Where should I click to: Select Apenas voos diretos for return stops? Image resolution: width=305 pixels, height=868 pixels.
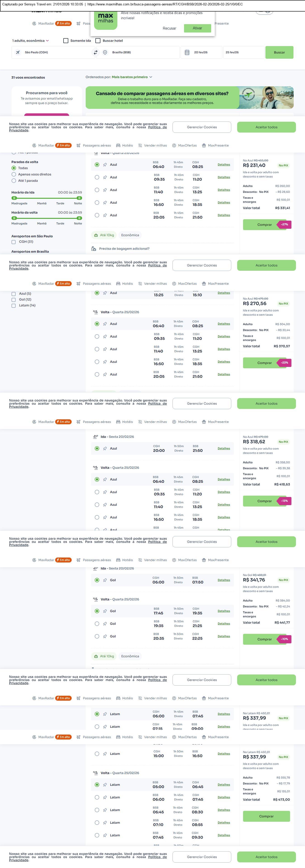point(14,174)
